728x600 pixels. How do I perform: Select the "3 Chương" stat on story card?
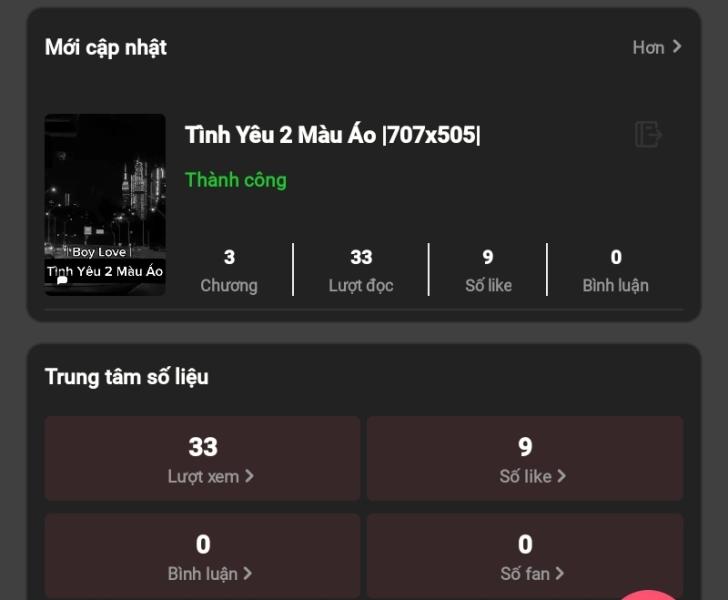pyautogui.click(x=229, y=270)
